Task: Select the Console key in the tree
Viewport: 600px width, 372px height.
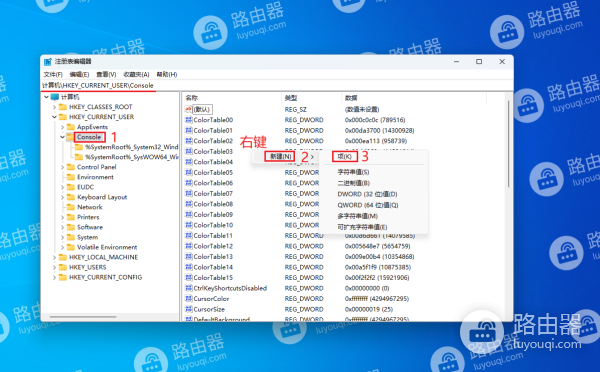Action: tap(89, 137)
